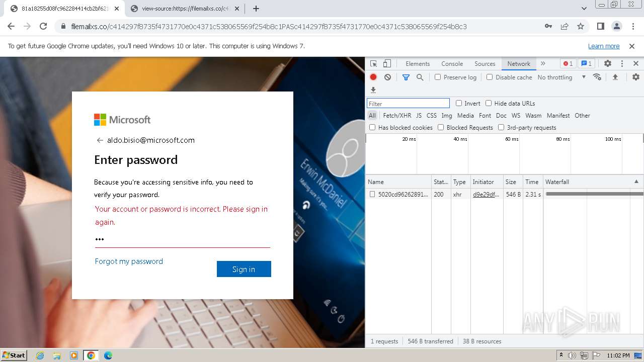Toggle device toolbar icon in DevTools
Screen dimensions: 644x362
pyautogui.click(x=387, y=64)
